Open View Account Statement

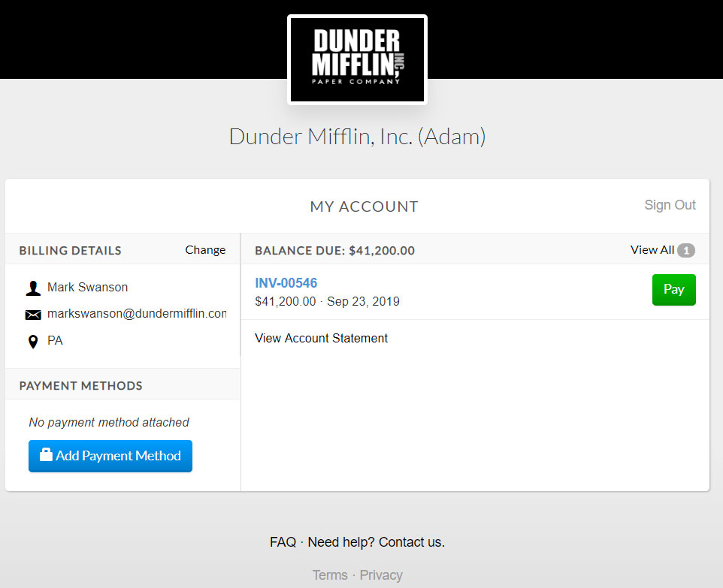pyautogui.click(x=321, y=338)
